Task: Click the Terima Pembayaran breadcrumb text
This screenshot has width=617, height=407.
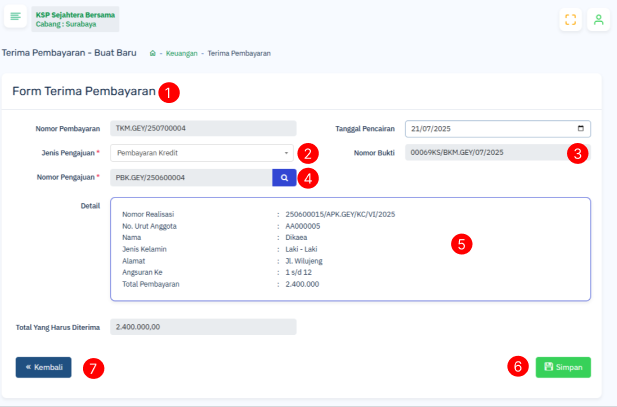Action: 239,53
